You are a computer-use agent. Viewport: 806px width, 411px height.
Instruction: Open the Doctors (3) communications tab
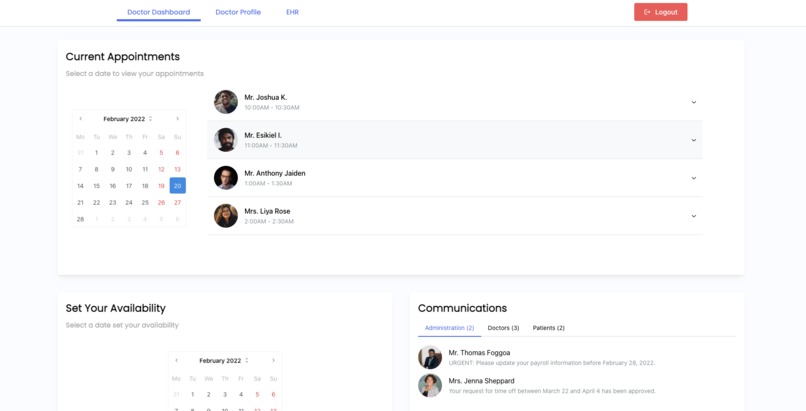tap(503, 328)
